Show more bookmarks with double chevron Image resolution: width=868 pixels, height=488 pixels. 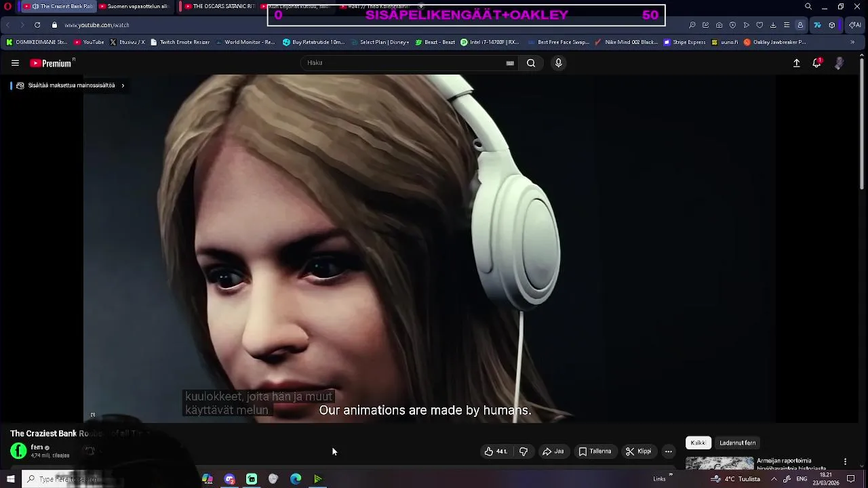[x=852, y=42]
